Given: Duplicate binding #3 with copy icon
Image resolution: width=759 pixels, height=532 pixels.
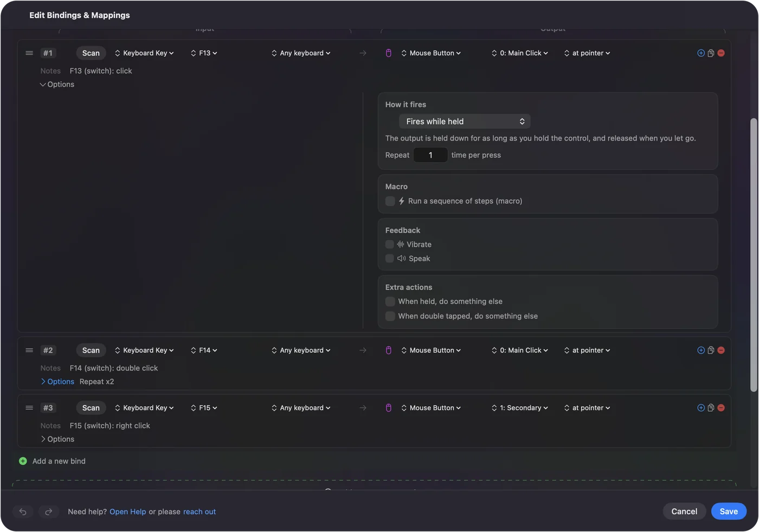Looking at the screenshot, I should [x=711, y=408].
